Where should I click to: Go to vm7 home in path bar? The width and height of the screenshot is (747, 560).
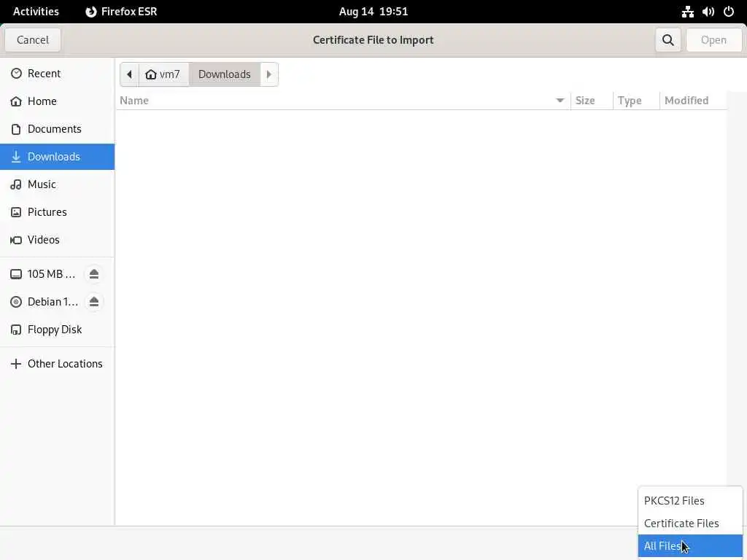[163, 74]
